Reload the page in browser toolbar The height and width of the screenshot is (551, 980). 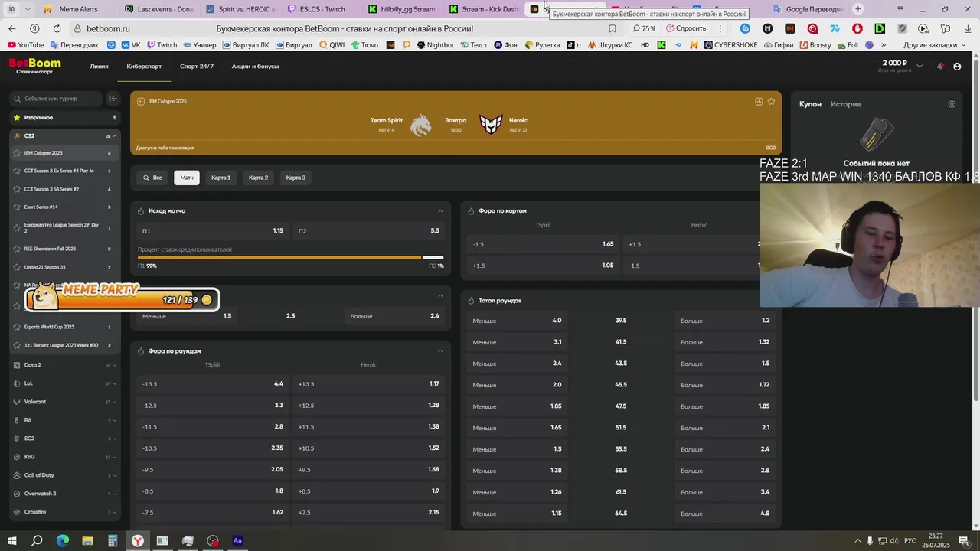coord(57,28)
